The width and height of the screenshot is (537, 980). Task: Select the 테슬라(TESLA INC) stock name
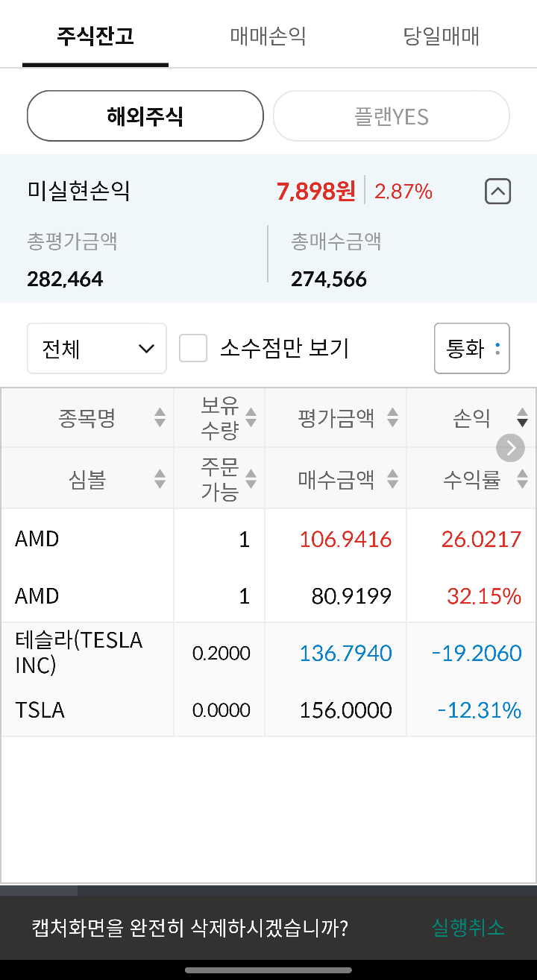click(x=79, y=652)
